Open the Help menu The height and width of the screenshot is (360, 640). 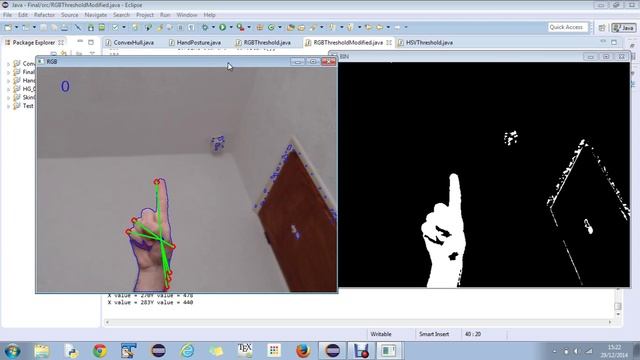pos(209,15)
